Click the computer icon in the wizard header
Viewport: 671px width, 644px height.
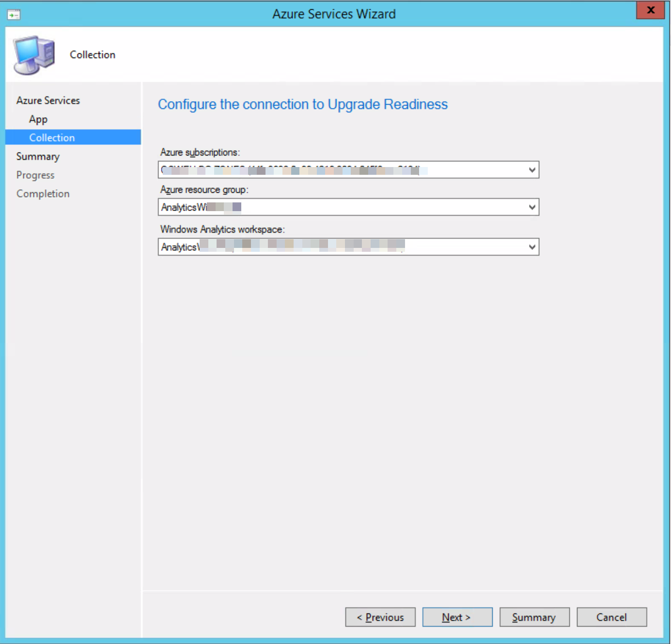(x=34, y=55)
